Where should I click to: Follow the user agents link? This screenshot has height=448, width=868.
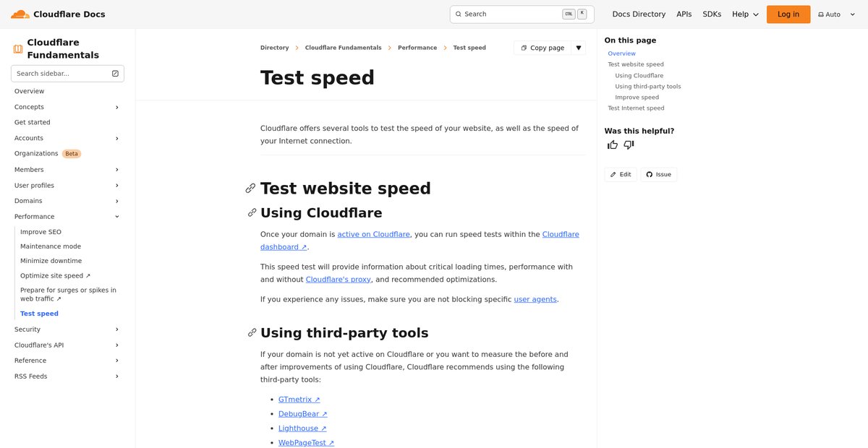tap(535, 299)
